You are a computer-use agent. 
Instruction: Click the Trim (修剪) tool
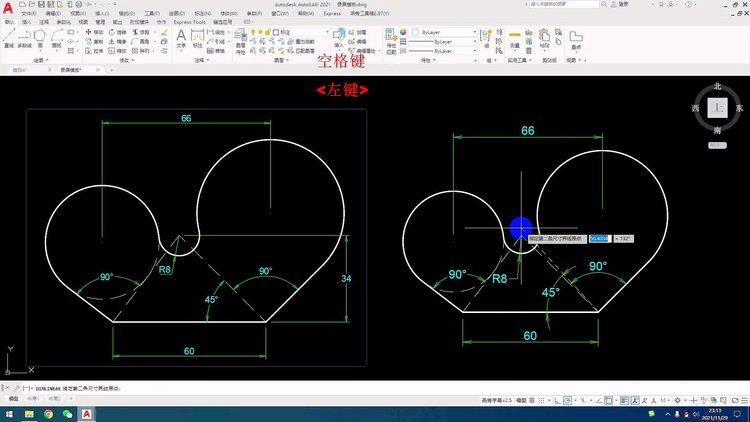coord(141,32)
